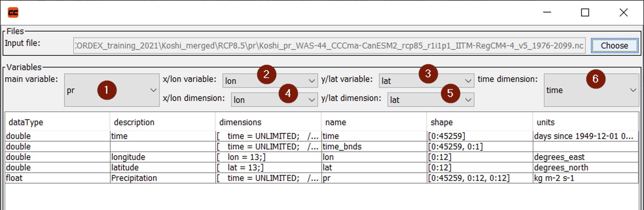
Task: Click the Choose input file button
Action: [614, 46]
